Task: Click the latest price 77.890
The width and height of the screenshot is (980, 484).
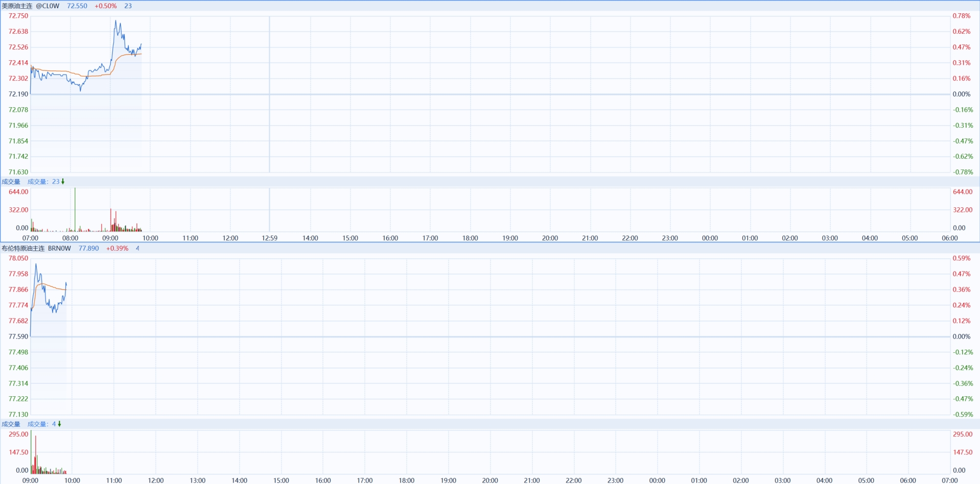Action: coord(89,249)
